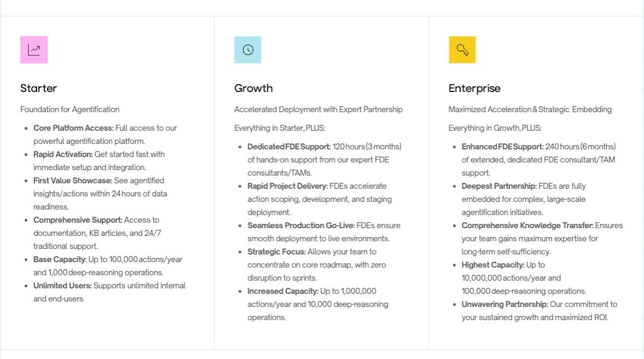Click the 'Unlimited Users' feature label

pos(63,286)
